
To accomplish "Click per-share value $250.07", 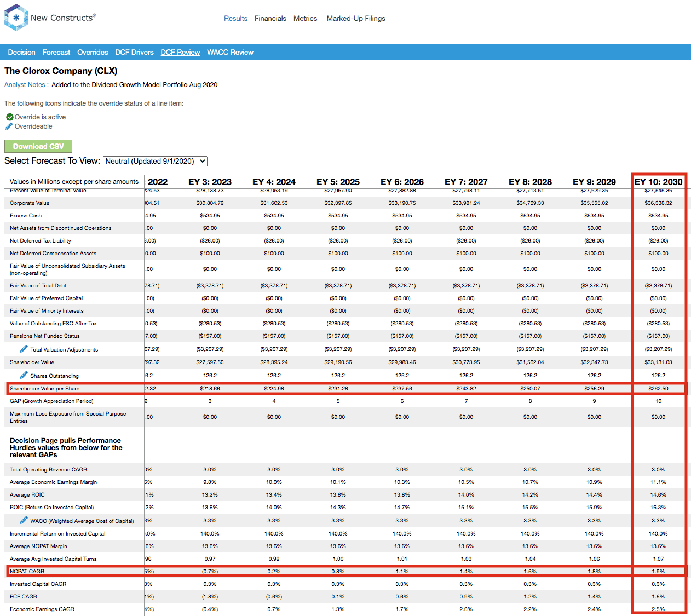I will [x=530, y=389].
